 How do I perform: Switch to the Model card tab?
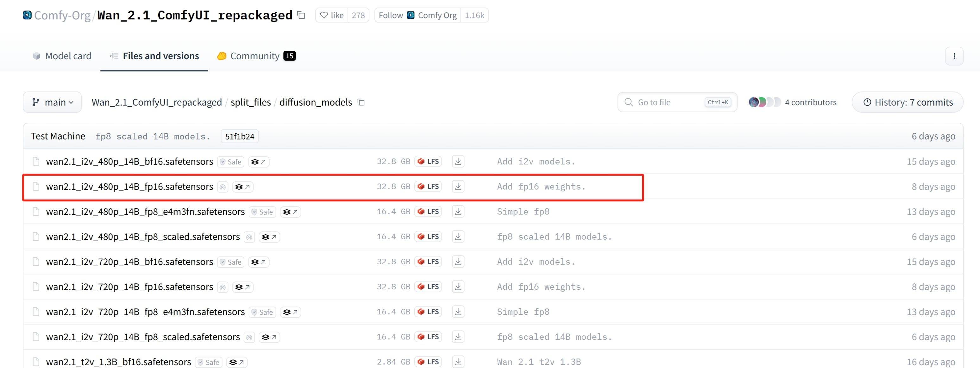tap(62, 56)
